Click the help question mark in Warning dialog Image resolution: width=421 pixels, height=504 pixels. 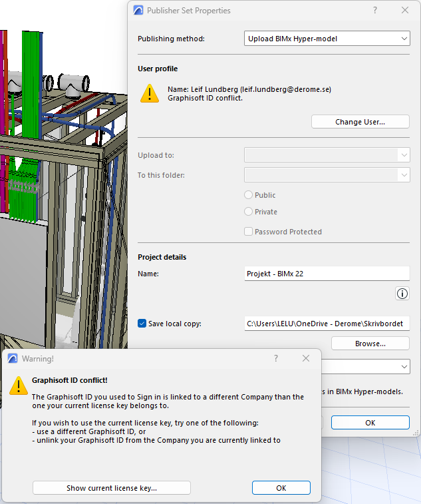point(276,358)
